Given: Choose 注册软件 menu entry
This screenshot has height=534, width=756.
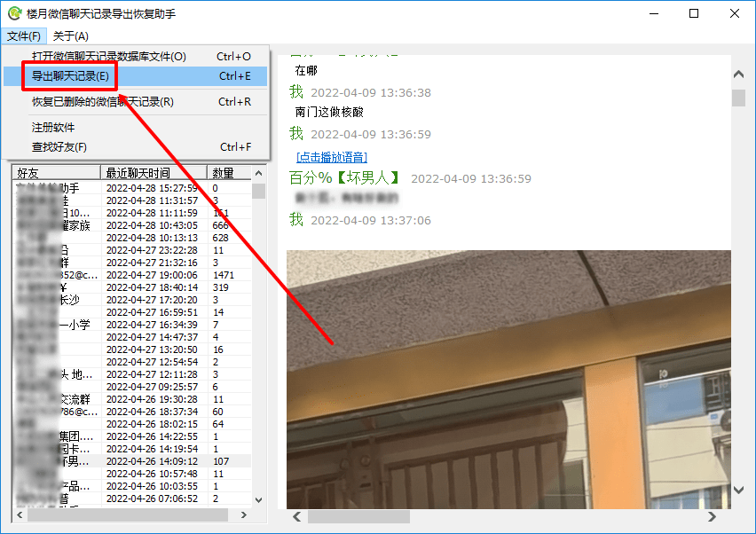Looking at the screenshot, I should pyautogui.click(x=135, y=128).
